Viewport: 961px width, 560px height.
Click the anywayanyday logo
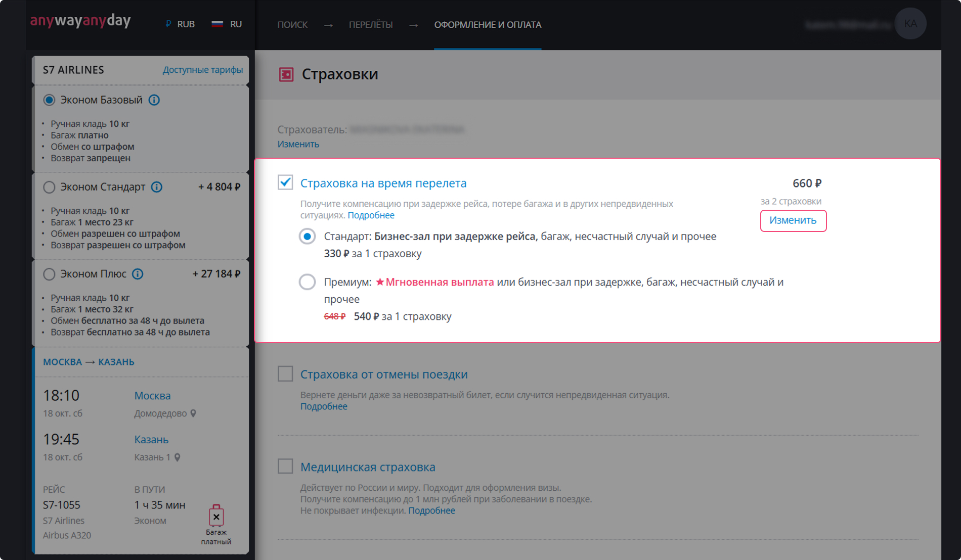click(80, 21)
